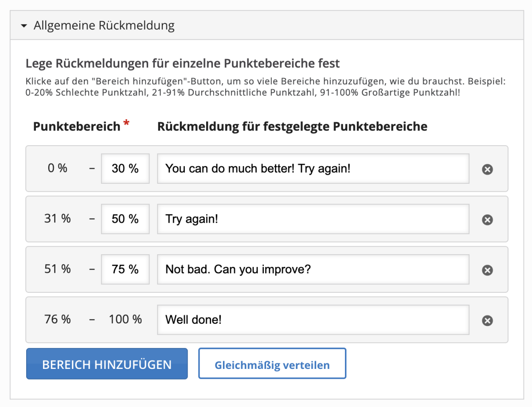Screen dimensions: 532x407
Task: Delete the 31–50 % range row
Action: click(x=487, y=220)
